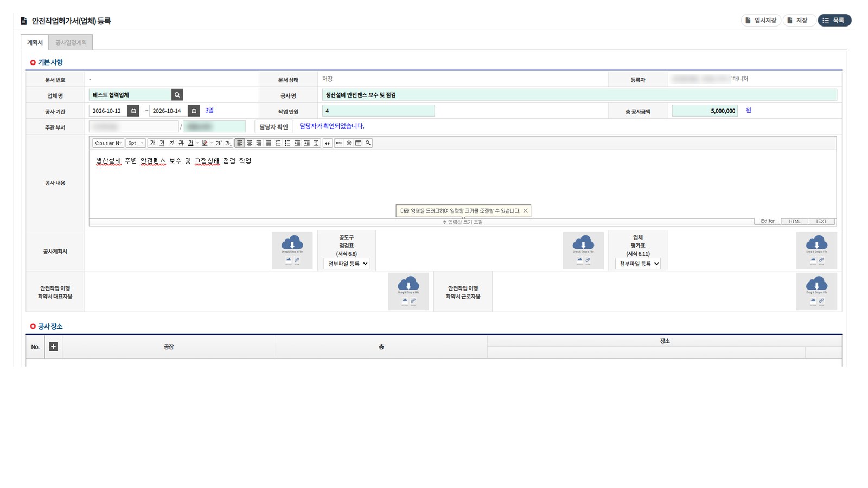This screenshot has height=488, width=868.
Task: Click the 담당자 확인 button
Action: [274, 127]
